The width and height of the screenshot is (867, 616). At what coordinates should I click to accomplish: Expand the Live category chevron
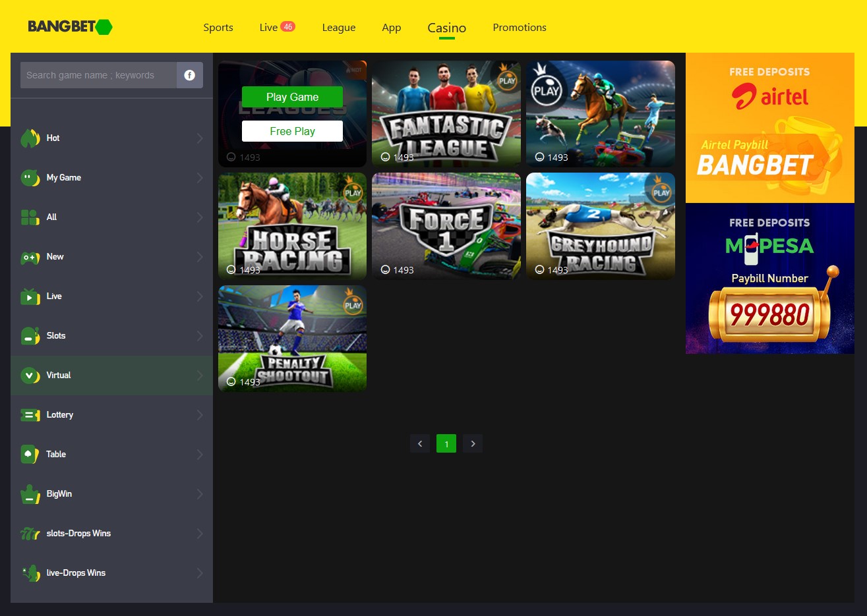pyautogui.click(x=200, y=296)
